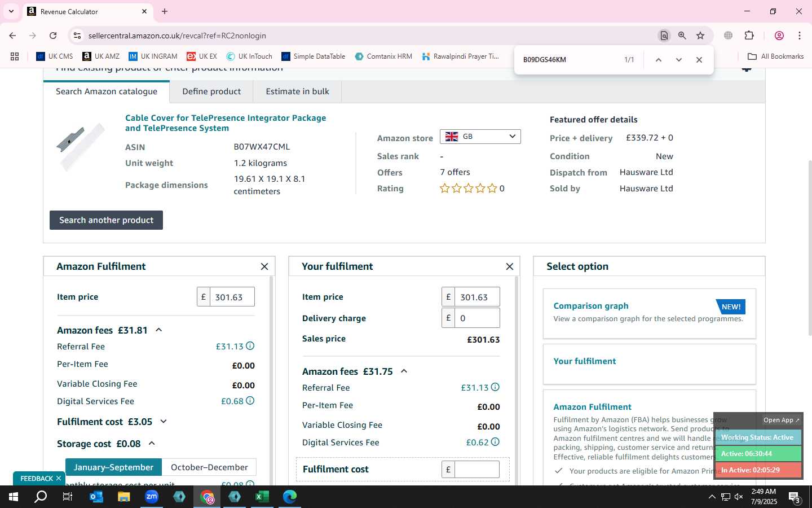Open the Comtanix HRM bookmark
The image size is (812, 508).
(383, 56)
